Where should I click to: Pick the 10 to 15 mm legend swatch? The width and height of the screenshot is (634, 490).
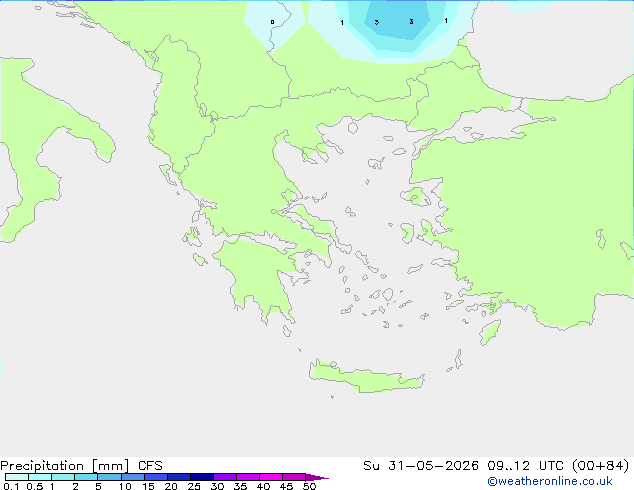pos(133,477)
